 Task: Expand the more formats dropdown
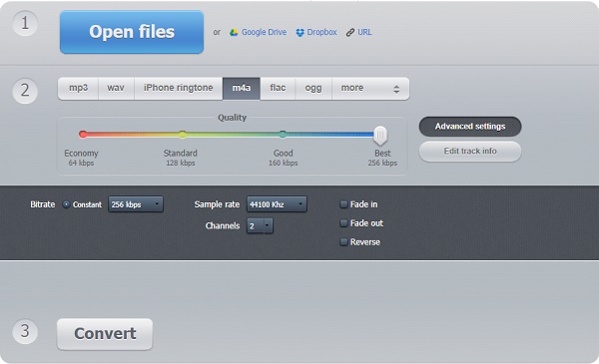pos(370,88)
